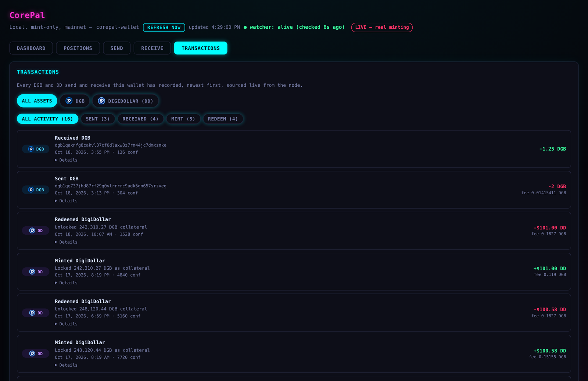The image size is (588, 381).
Task: Click the -2 DGB amount
Action: coord(557,187)
